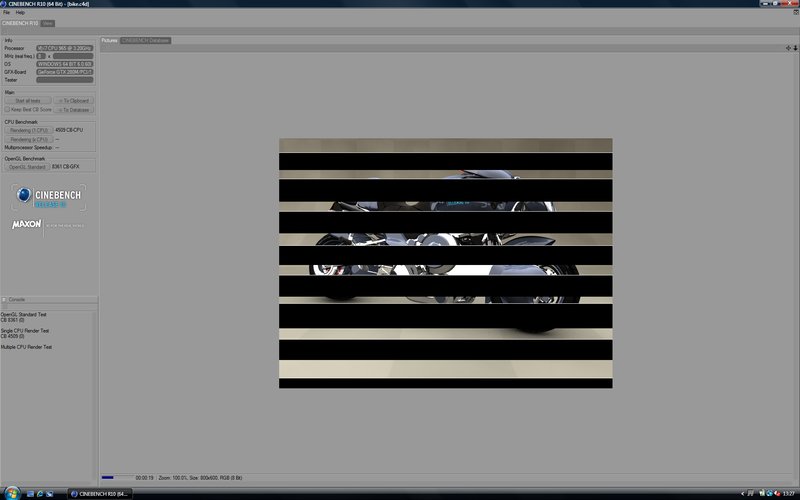
Task: Click the OS info field
Action: 65,64
